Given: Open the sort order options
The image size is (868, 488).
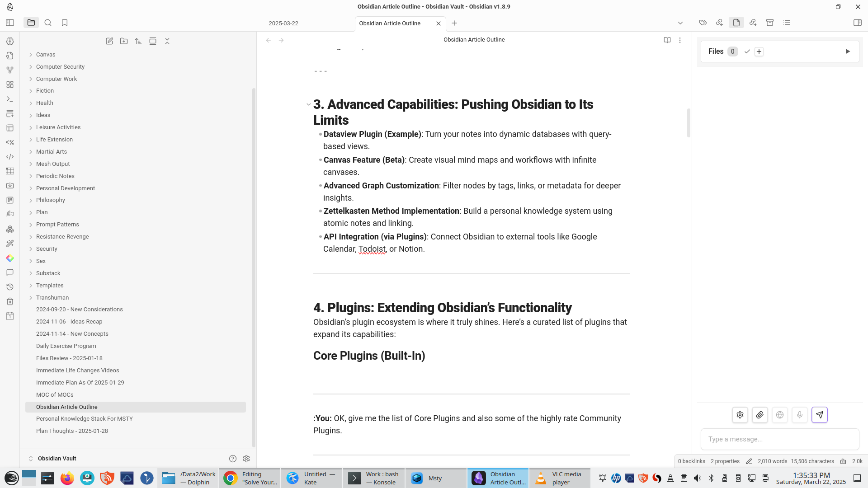Looking at the screenshot, I should click(138, 41).
